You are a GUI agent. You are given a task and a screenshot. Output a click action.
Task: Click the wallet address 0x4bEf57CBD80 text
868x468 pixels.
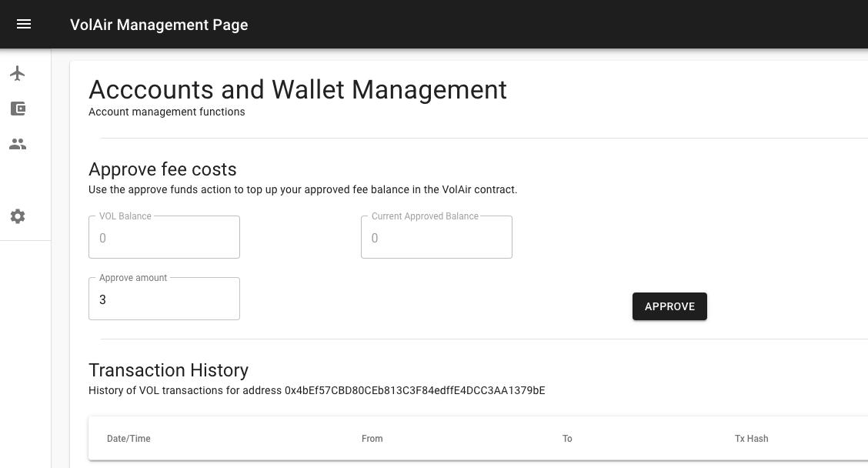click(x=415, y=390)
